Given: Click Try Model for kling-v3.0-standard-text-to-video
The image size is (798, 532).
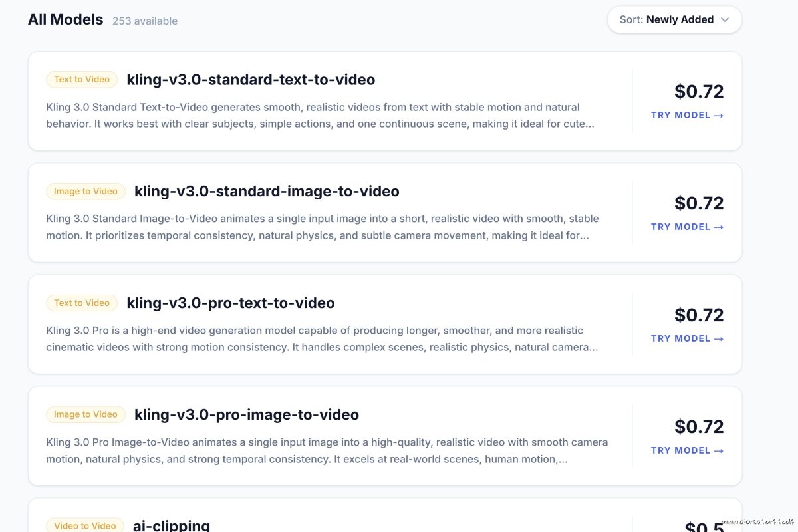Looking at the screenshot, I should [687, 115].
